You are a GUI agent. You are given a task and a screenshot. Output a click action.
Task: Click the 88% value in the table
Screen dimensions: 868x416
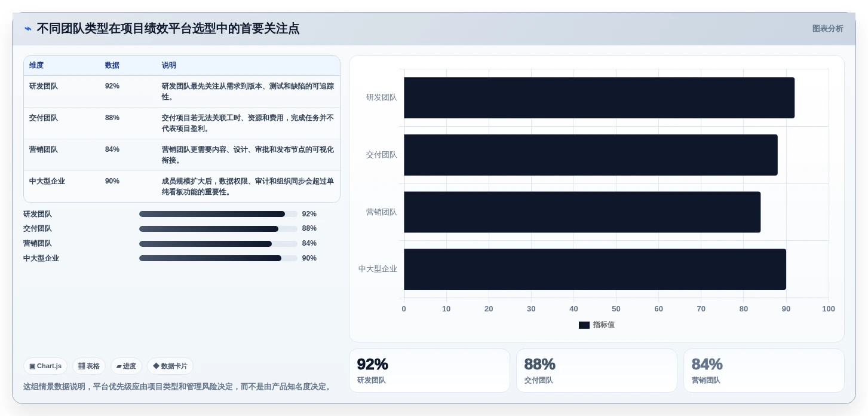(112, 118)
